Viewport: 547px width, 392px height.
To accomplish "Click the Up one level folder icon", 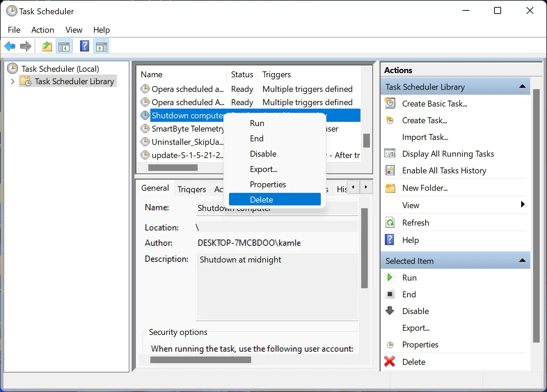I will pos(47,46).
